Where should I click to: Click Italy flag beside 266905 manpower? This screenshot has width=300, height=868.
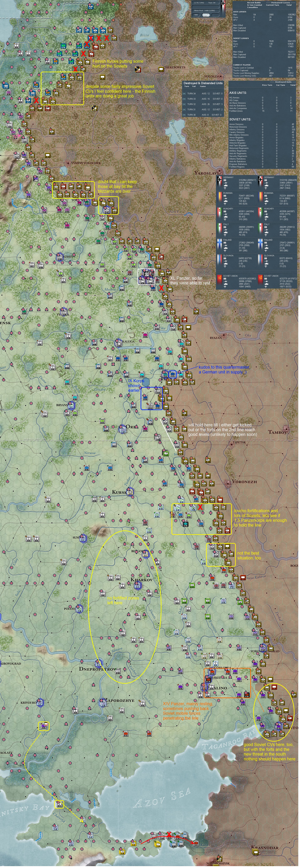point(220,229)
